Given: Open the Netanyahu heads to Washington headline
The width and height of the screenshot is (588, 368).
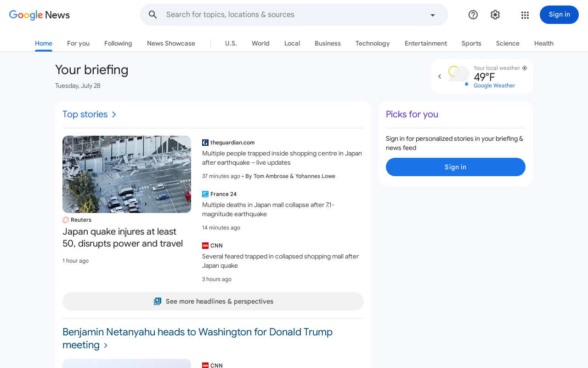Looking at the screenshot, I should pos(198,338).
